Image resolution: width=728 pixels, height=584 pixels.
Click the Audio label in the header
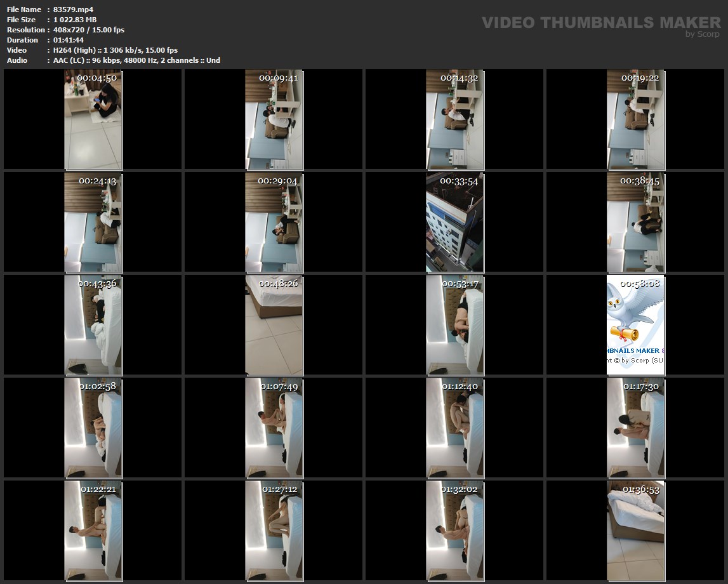[17, 60]
